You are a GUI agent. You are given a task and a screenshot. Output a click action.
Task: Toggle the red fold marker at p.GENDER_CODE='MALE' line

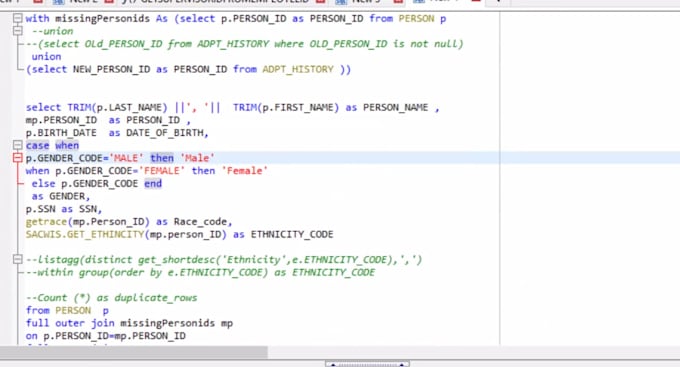[17, 158]
